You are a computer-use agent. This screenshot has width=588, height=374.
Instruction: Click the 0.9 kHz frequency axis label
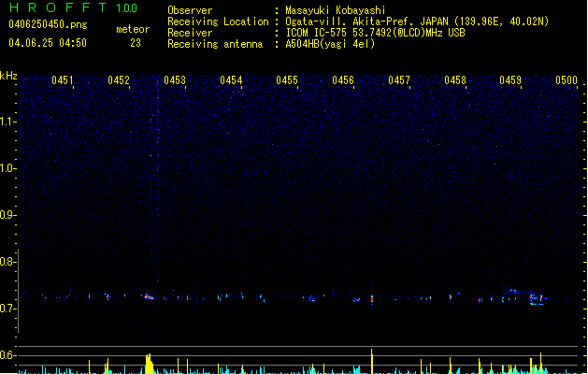tap(8, 215)
